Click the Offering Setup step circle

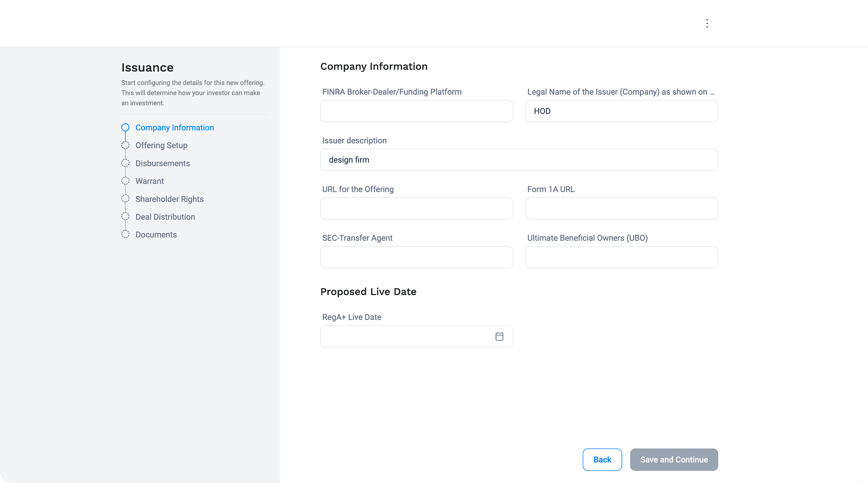(125, 145)
